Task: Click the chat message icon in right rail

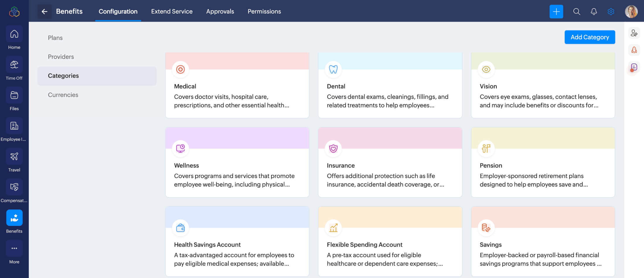Action: (x=634, y=67)
